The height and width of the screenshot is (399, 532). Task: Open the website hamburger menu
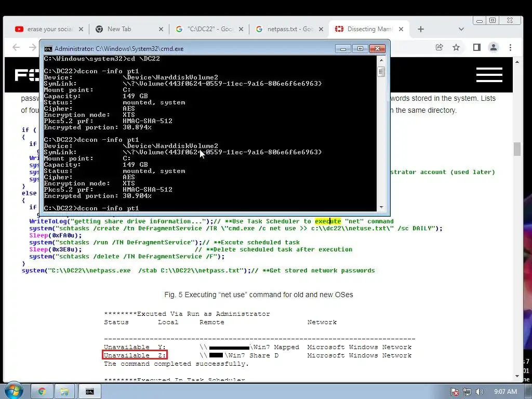point(489,75)
